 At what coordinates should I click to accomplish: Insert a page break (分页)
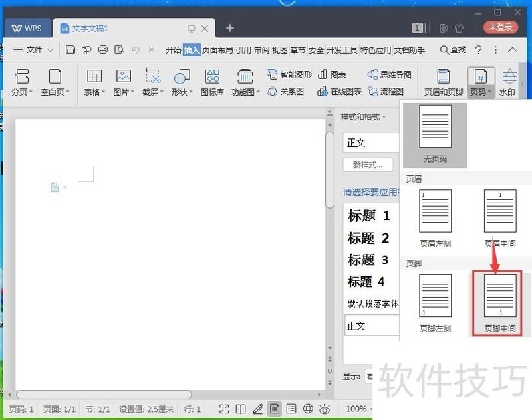(22, 82)
